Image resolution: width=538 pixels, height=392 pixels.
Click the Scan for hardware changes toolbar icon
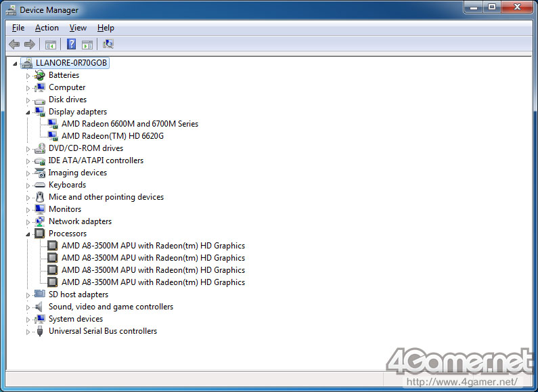pyautogui.click(x=108, y=45)
